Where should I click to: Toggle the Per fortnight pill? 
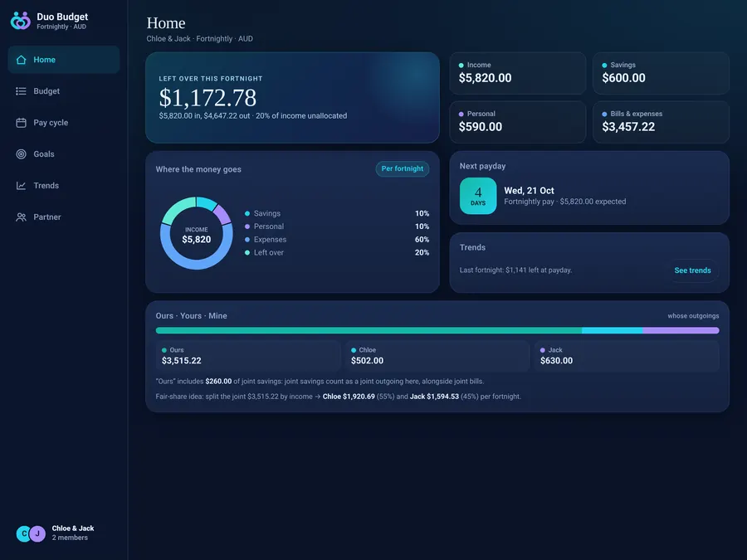click(x=402, y=168)
